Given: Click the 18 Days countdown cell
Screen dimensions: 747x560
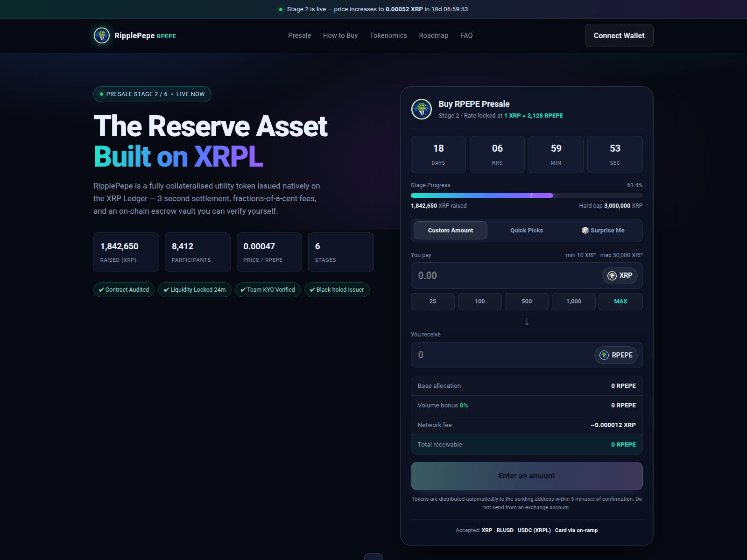Looking at the screenshot, I should coord(438,154).
